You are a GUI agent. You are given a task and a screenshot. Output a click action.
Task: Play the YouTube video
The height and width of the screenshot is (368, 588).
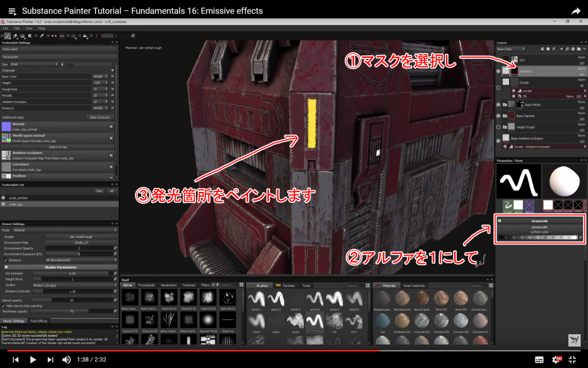32,359
